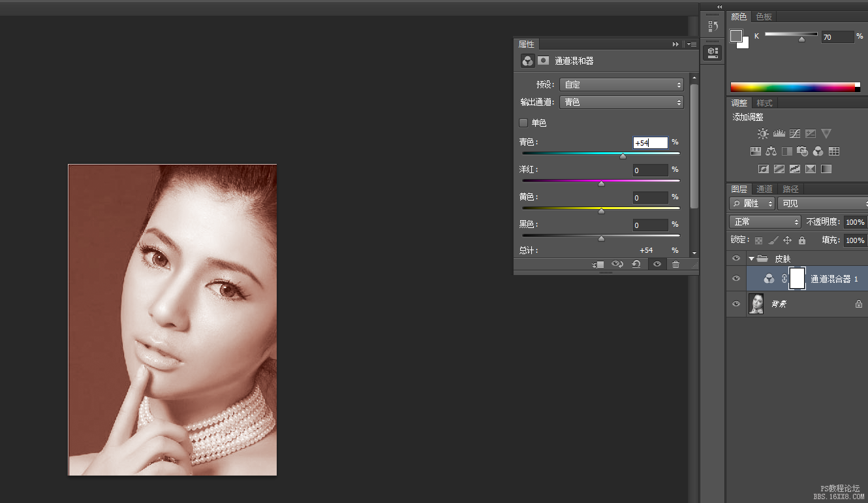Lock image pixels with brush icon

coord(773,240)
